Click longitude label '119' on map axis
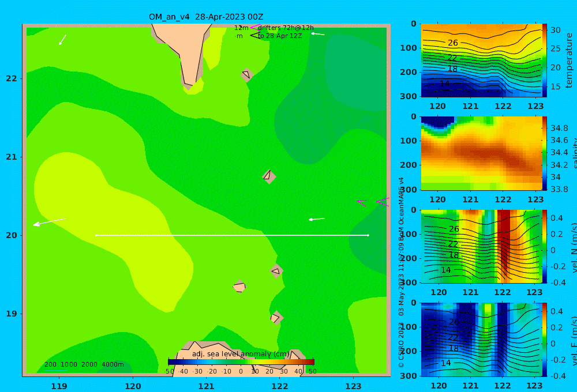The width and height of the screenshot is (577, 392). coord(59,386)
